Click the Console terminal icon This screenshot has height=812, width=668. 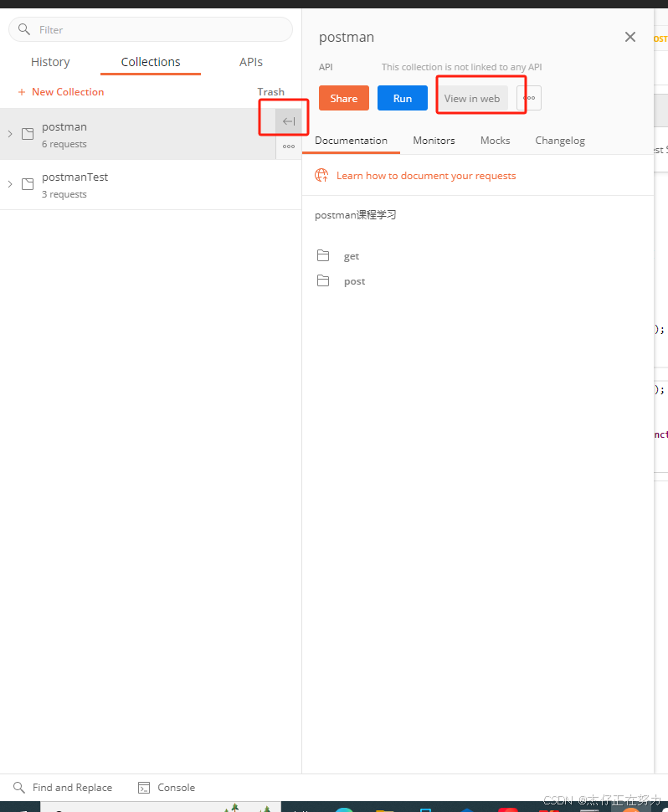click(144, 788)
